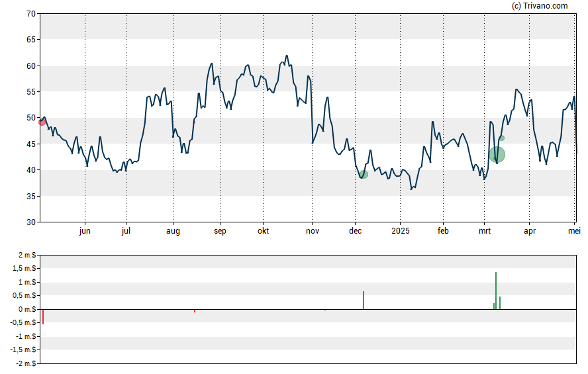Click the 30 price axis label
Screen dimensions: 588x374
point(31,222)
